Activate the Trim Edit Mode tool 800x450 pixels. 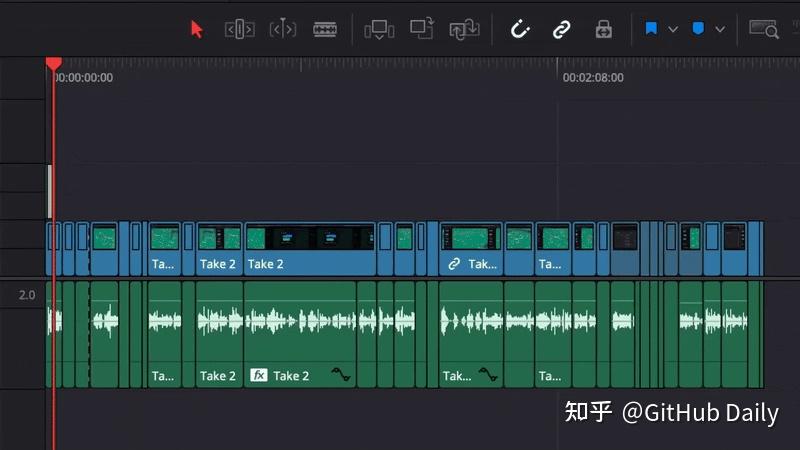coord(239,29)
